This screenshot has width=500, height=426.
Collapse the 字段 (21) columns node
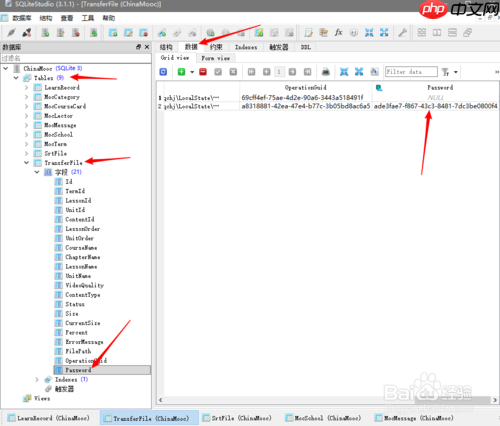pyautogui.click(x=37, y=172)
